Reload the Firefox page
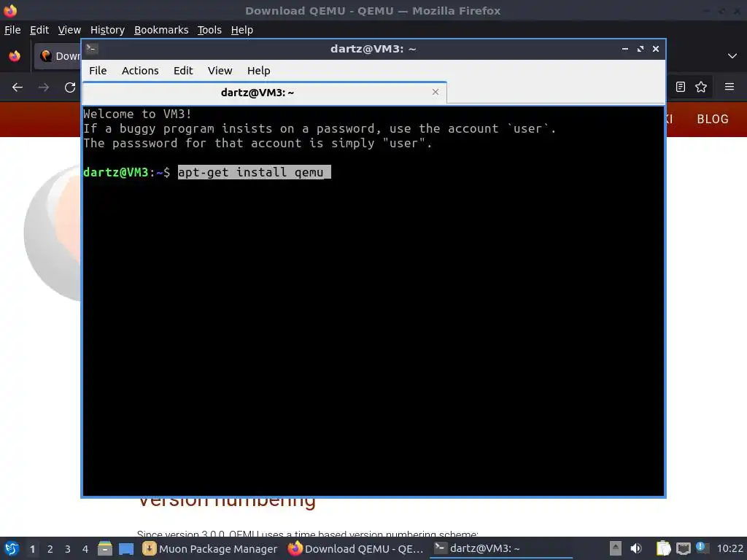This screenshot has width=747, height=560. click(70, 87)
